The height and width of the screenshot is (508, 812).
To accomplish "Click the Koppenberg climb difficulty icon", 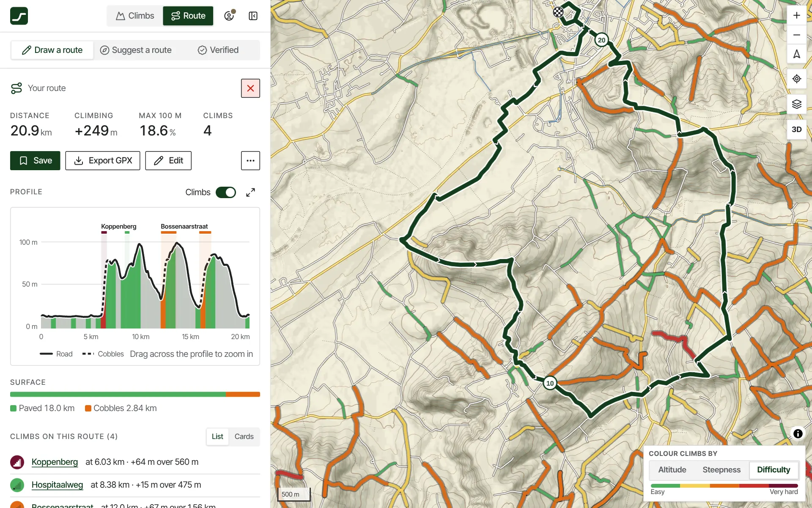I will tap(17, 462).
